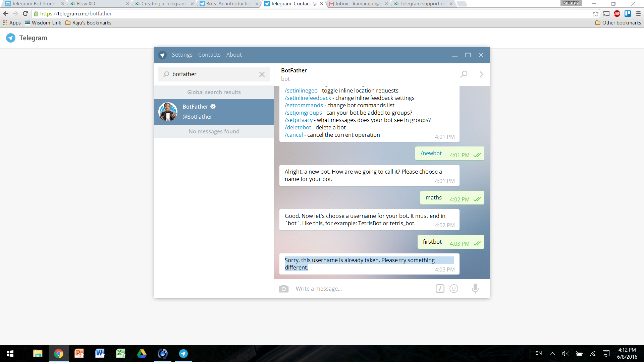Switch to Inbox Gmail browser tab
The width and height of the screenshot is (644, 362).
click(x=358, y=4)
